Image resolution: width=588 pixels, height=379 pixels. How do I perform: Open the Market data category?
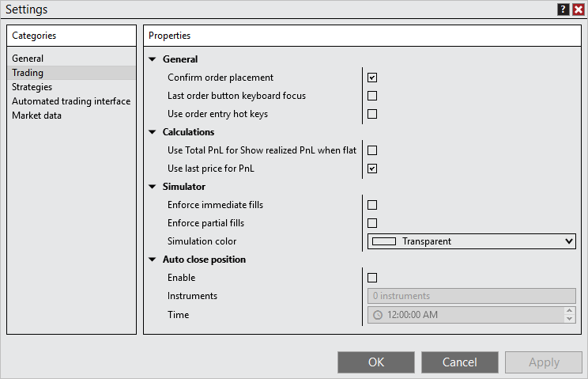point(36,116)
